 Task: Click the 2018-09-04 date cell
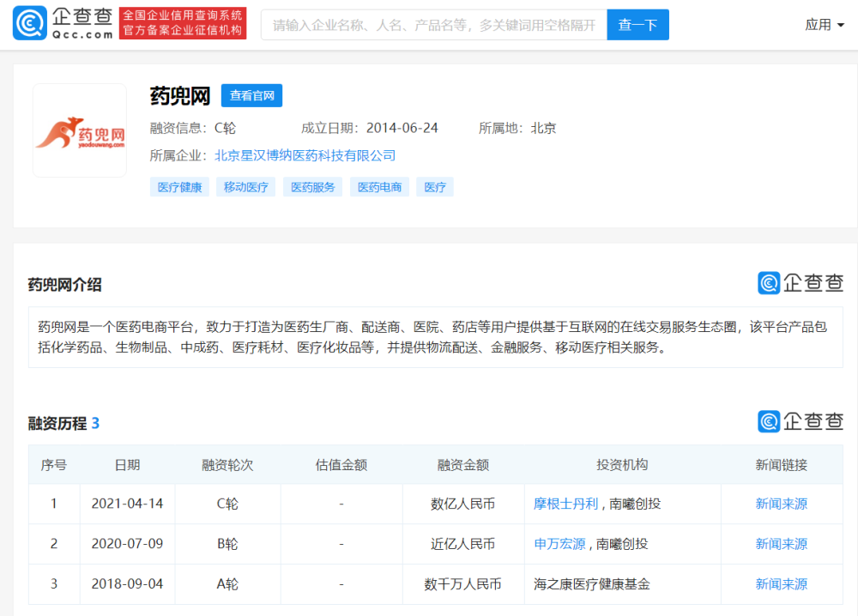(x=127, y=584)
